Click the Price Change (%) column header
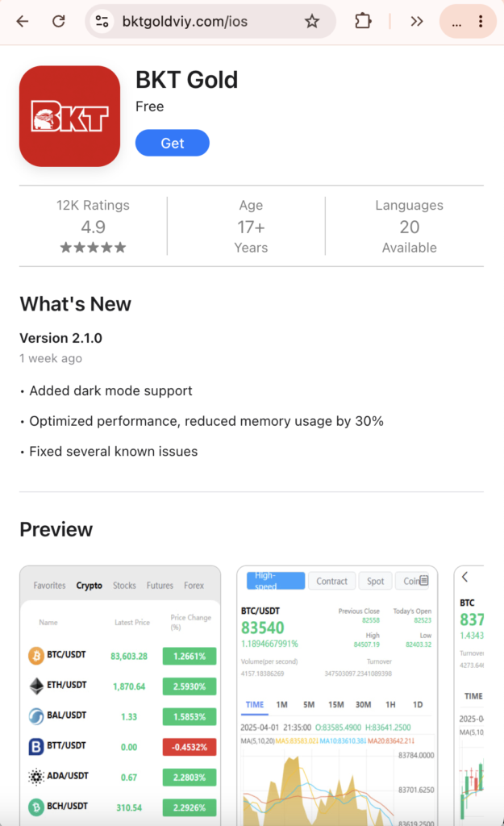504x826 pixels. point(190,622)
